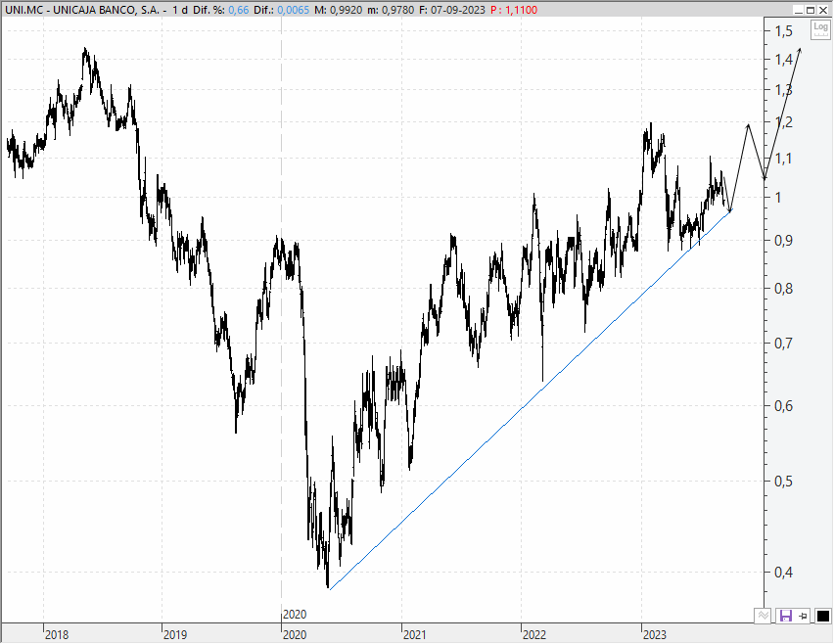Image resolution: width=834 pixels, height=644 pixels.
Task: Click the red 'P: 1,1100' price
Action: [514, 10]
